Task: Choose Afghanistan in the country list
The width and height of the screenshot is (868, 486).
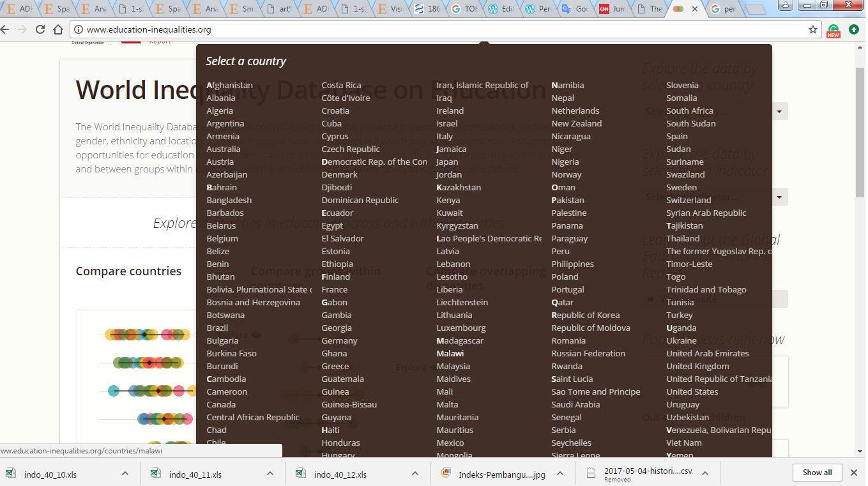Action: coord(229,85)
